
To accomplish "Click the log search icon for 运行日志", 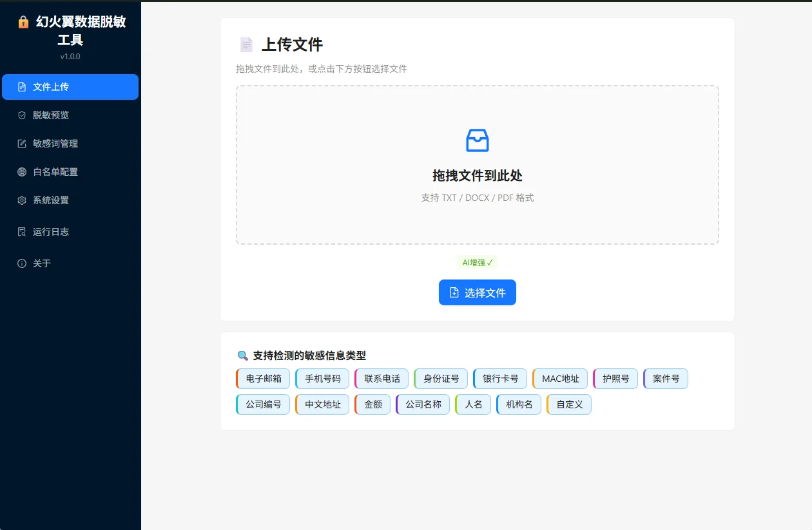I will (x=22, y=232).
